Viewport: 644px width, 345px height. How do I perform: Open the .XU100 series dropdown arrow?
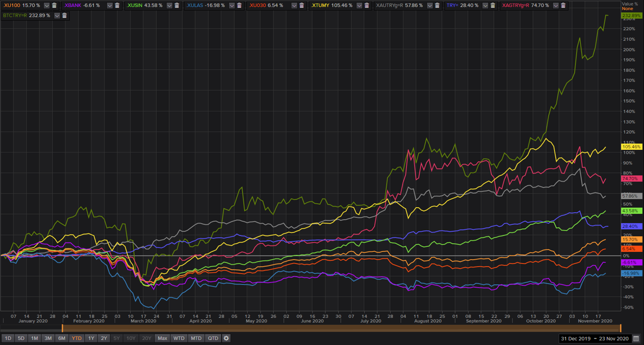coord(47,6)
